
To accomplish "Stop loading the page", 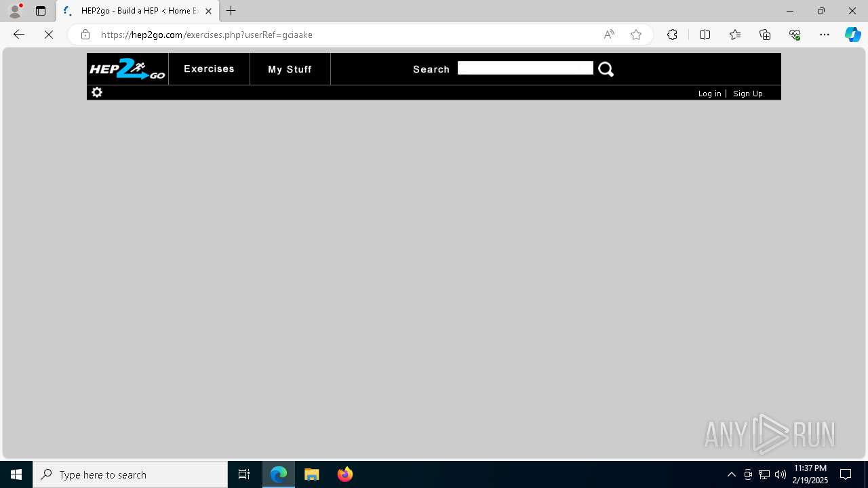I will click(x=49, y=35).
